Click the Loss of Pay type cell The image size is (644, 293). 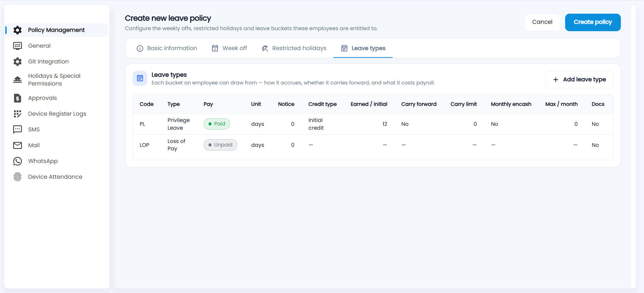point(176,145)
